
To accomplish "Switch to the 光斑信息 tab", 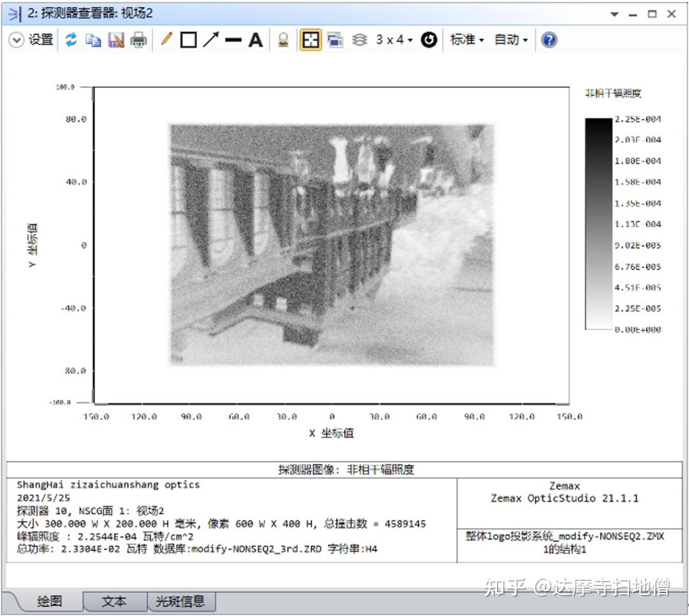I will (182, 601).
